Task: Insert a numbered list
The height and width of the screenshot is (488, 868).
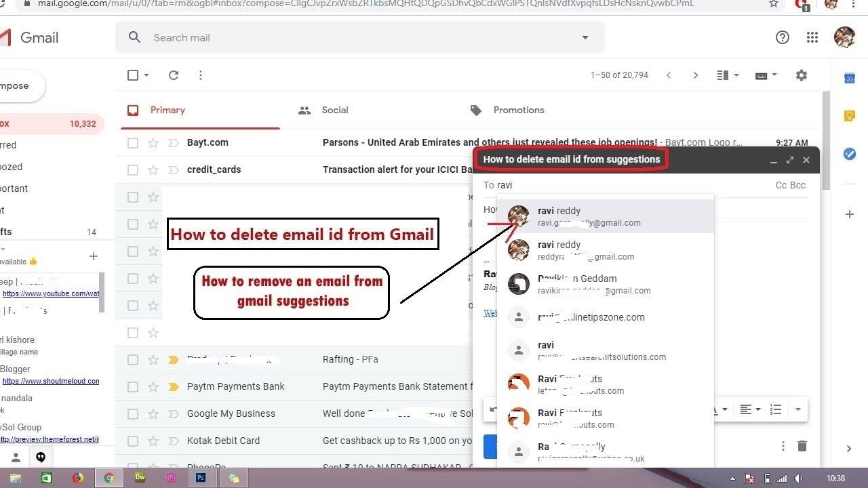Action: [776, 409]
